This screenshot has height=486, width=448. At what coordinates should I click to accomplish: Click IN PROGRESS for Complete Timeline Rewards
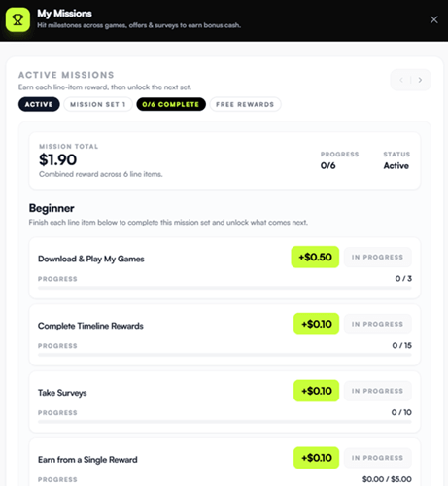pos(377,324)
